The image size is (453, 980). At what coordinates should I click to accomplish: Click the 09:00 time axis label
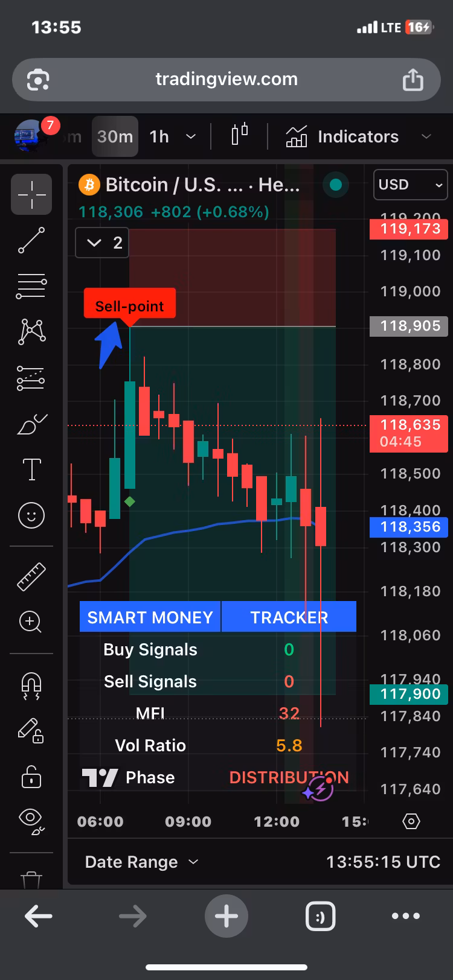[x=188, y=822]
